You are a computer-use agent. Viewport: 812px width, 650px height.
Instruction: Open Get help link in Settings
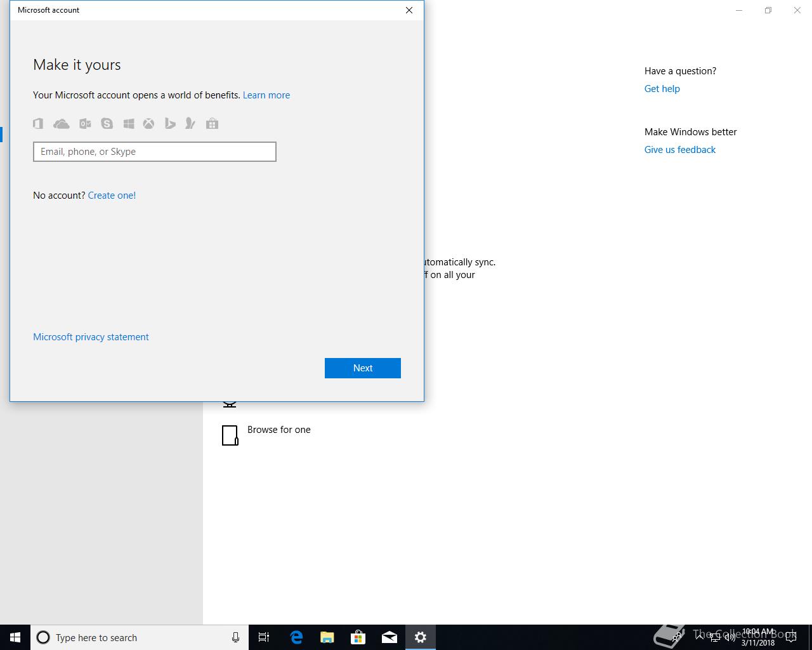tap(662, 89)
